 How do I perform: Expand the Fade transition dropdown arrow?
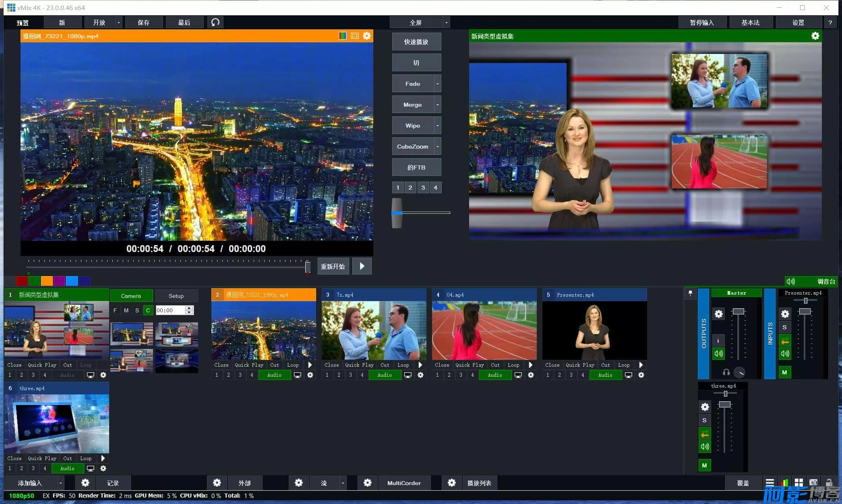click(437, 84)
